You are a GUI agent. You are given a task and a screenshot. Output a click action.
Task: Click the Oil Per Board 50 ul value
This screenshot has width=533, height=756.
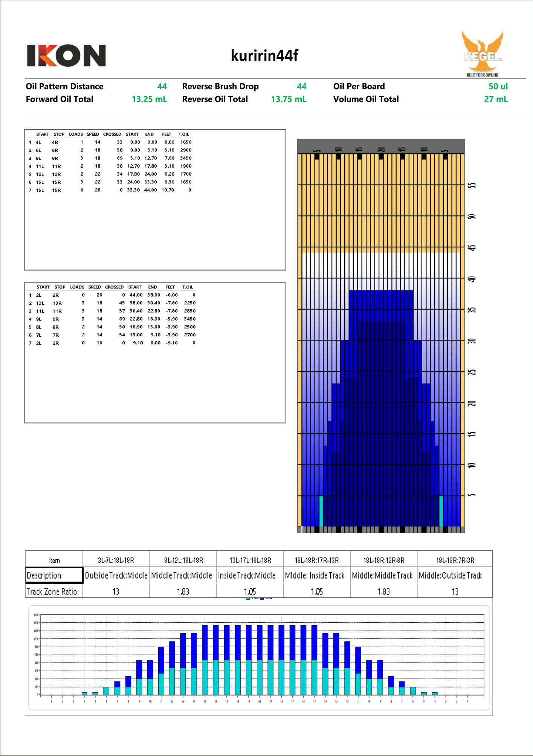coord(498,87)
